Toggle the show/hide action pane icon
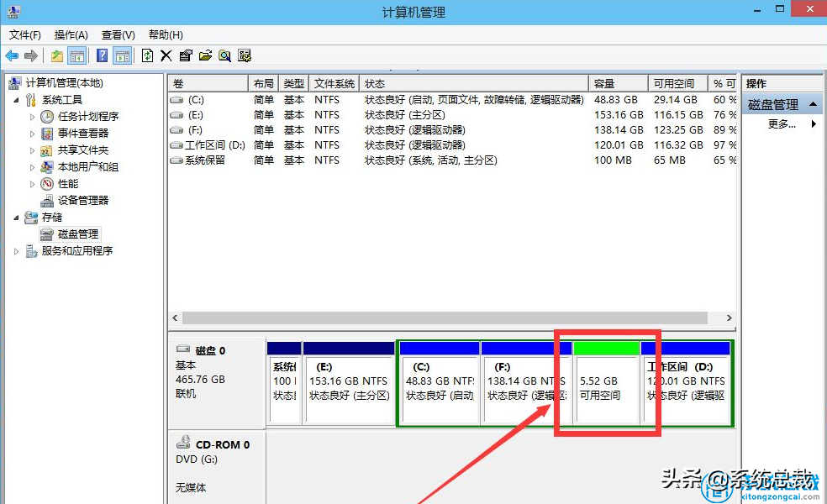The image size is (827, 504). 123,55
